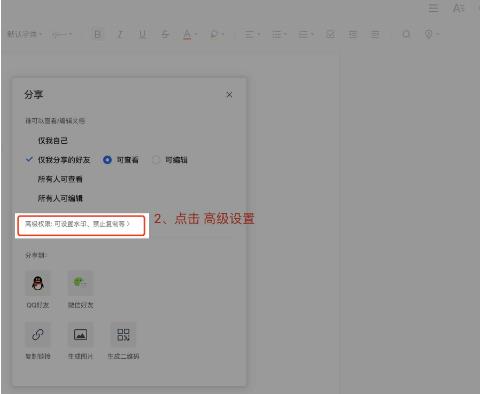Click the decrease indent icon
480x394 pixels.
point(353,34)
